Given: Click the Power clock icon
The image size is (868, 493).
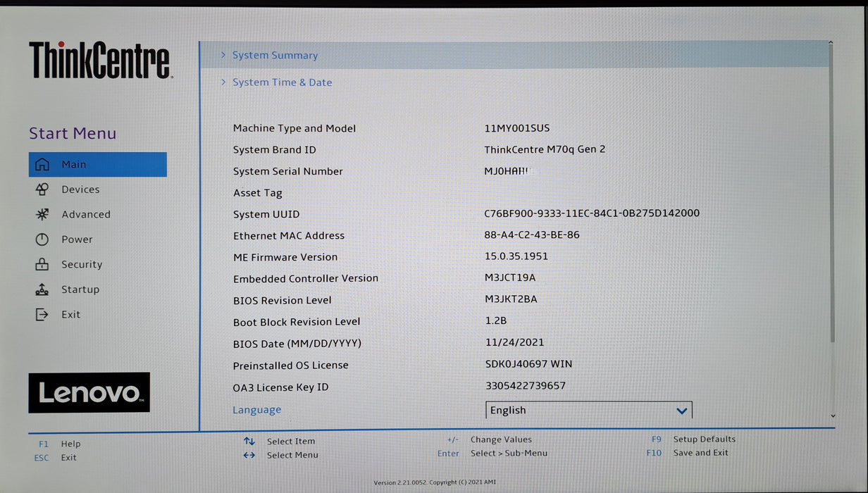Looking at the screenshot, I should click(42, 239).
